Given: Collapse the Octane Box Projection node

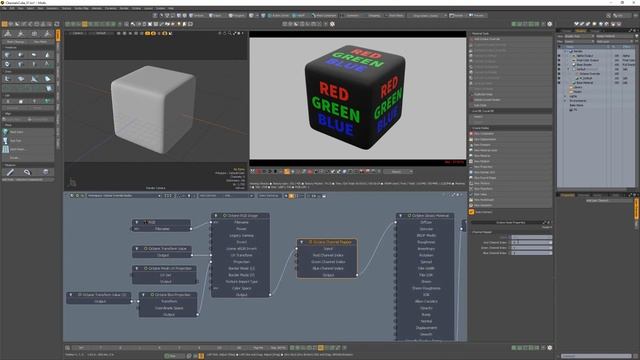Looking at the screenshot, I should 143,294.
